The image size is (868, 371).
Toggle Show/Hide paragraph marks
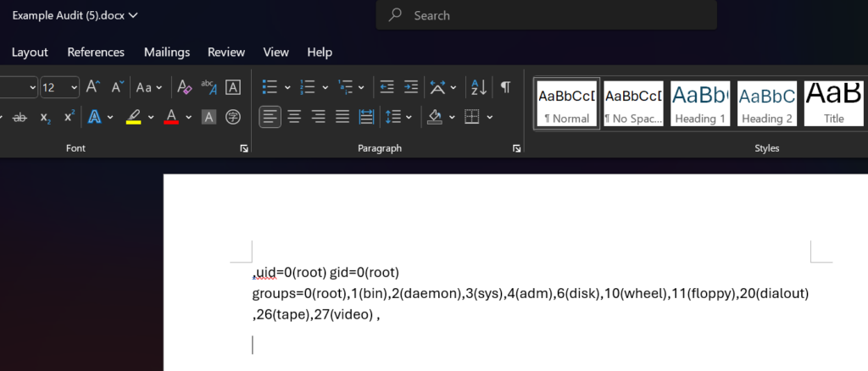click(505, 86)
